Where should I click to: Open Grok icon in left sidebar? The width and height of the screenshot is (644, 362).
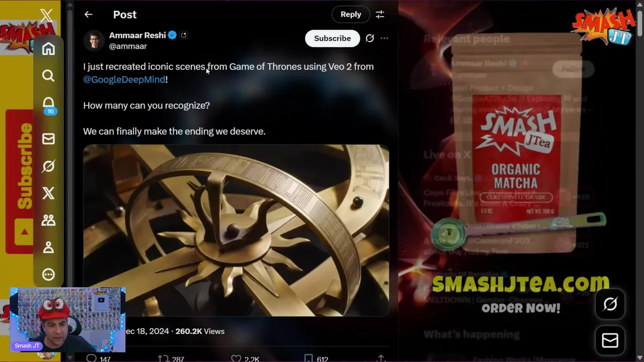[x=48, y=166]
